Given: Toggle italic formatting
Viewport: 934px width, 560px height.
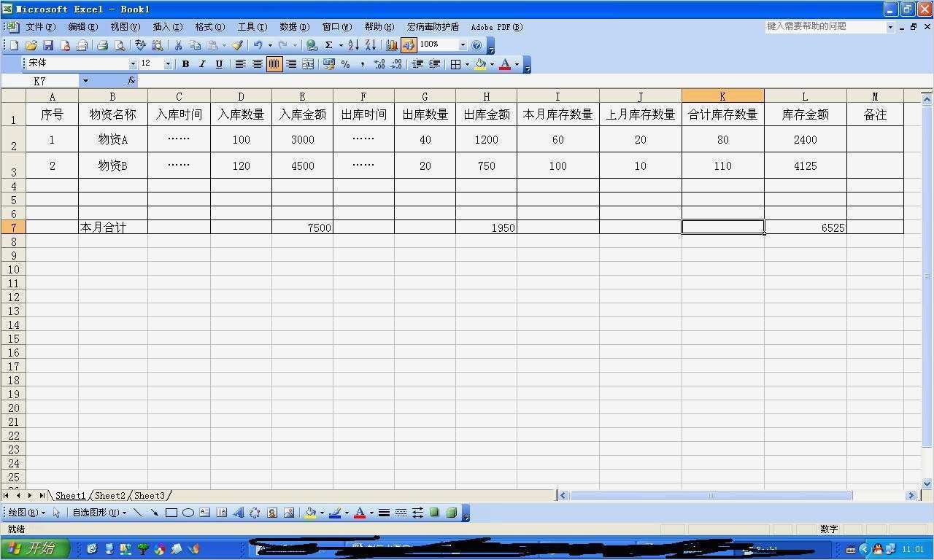Looking at the screenshot, I should coord(202,64).
